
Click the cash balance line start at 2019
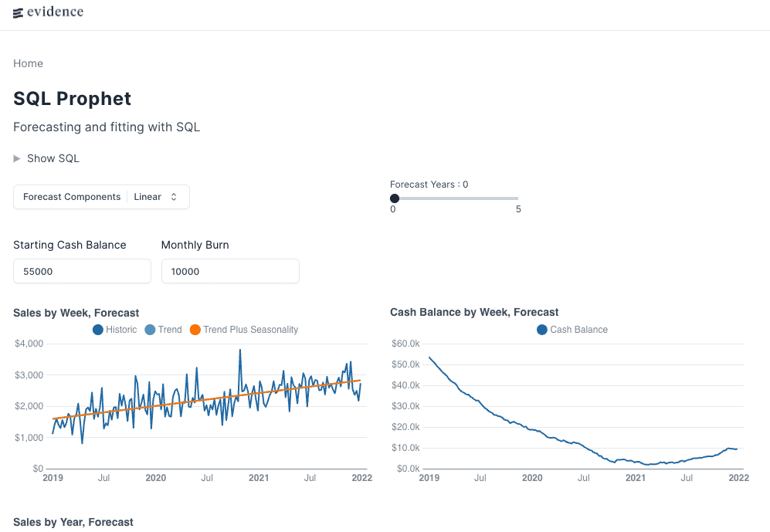click(429, 357)
